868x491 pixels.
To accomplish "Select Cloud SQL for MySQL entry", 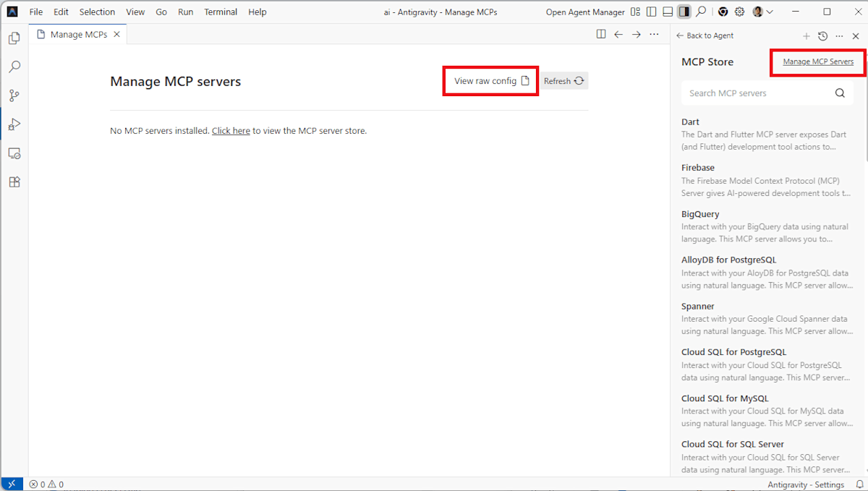I will [x=767, y=411].
